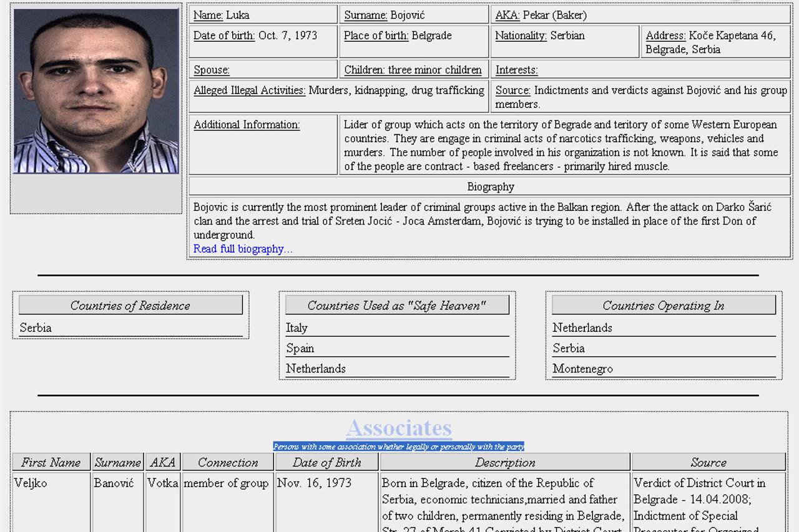Click the Associates table "Source" column header
The height and width of the screenshot is (532, 799).
pos(708,462)
